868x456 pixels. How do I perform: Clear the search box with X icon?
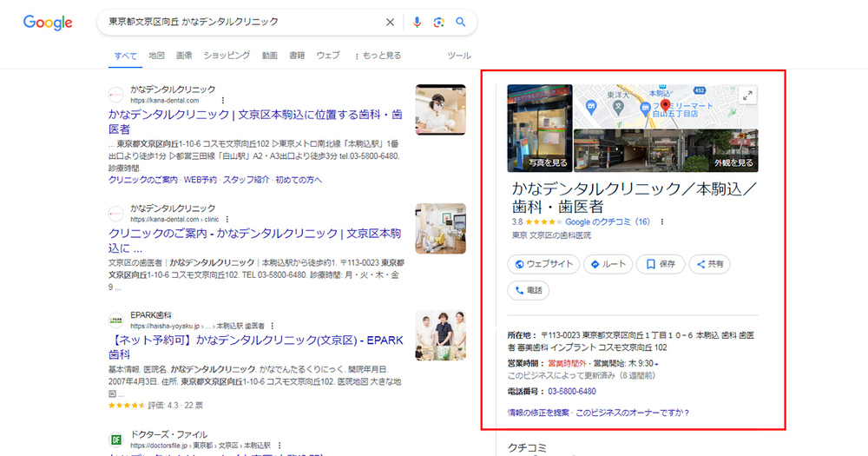pyautogui.click(x=390, y=22)
